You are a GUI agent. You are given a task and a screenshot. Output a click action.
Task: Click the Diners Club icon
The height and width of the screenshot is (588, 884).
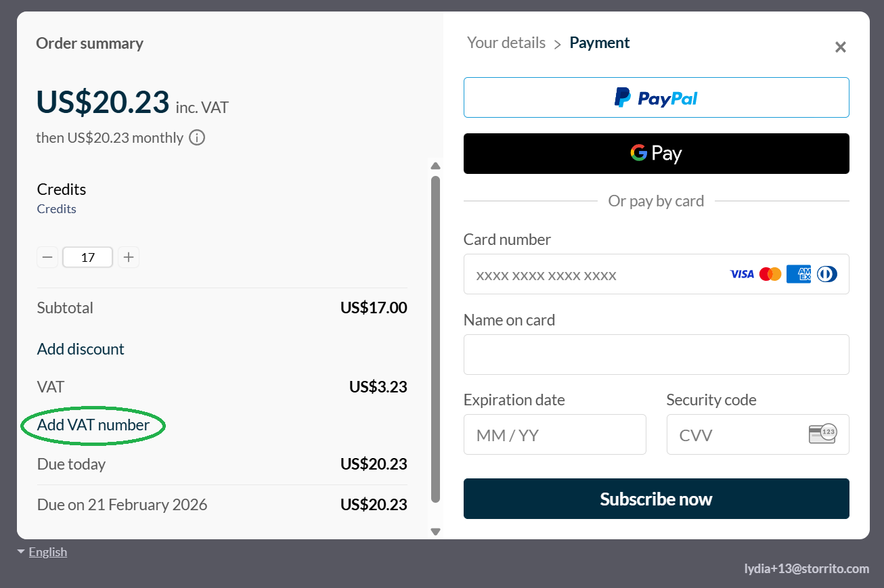(x=826, y=273)
